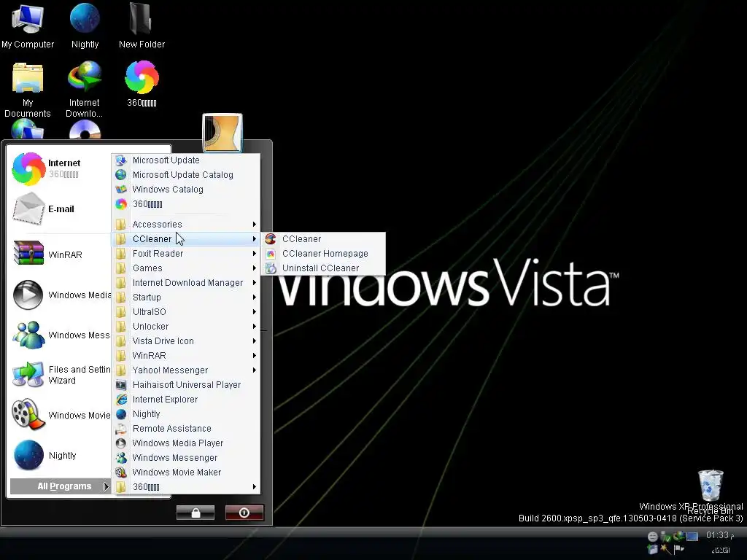Open My Documents desktop folder

(x=28, y=90)
